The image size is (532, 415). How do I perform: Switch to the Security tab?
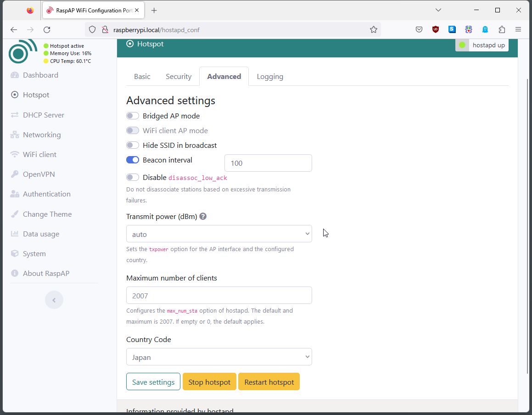click(179, 77)
